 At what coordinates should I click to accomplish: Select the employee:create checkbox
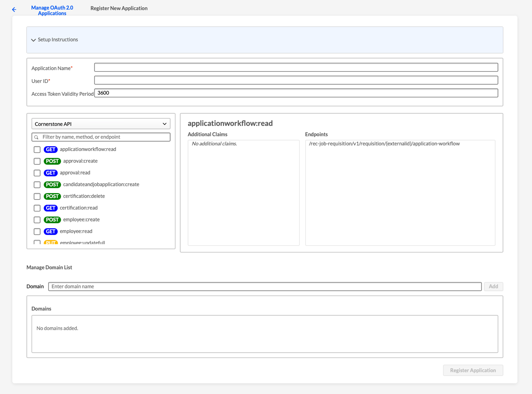click(37, 220)
